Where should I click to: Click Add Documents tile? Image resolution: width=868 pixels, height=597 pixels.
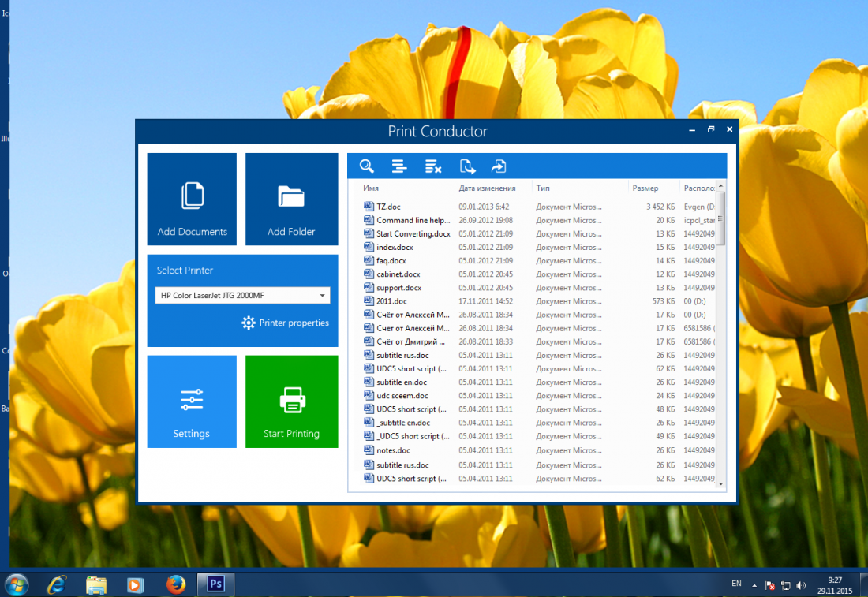click(192, 200)
